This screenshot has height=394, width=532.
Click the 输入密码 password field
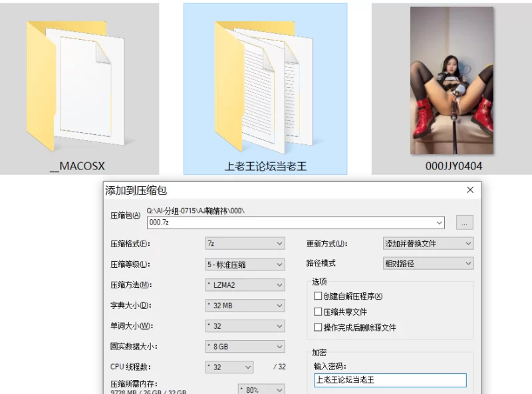click(x=390, y=381)
